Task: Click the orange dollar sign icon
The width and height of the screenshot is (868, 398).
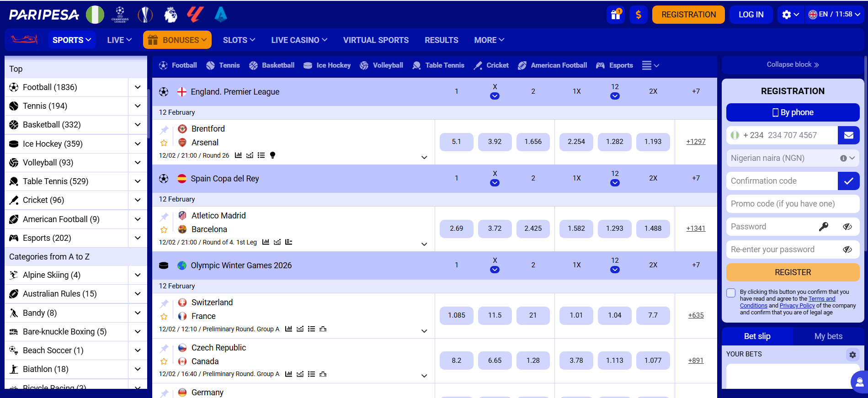Action: (639, 15)
